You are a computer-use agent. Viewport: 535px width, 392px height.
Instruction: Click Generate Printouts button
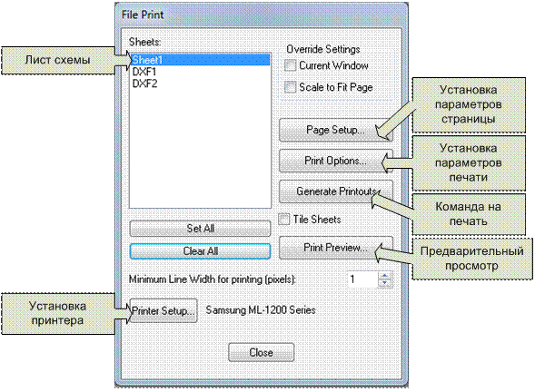[336, 191]
